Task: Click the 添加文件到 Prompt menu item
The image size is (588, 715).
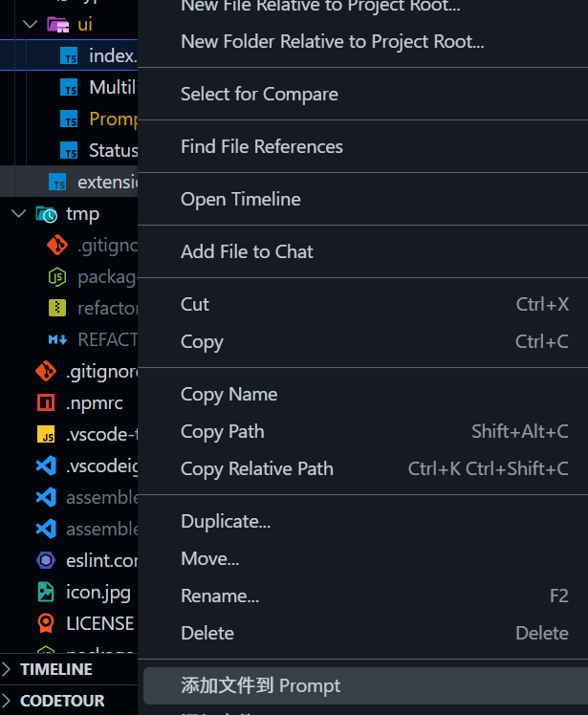Action: (260, 685)
